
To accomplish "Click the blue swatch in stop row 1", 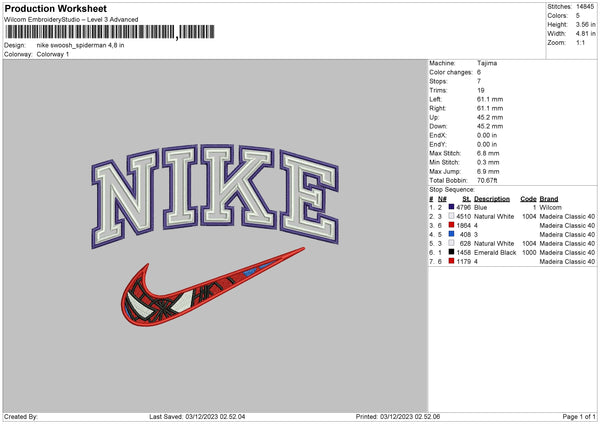I will pyautogui.click(x=452, y=207).
